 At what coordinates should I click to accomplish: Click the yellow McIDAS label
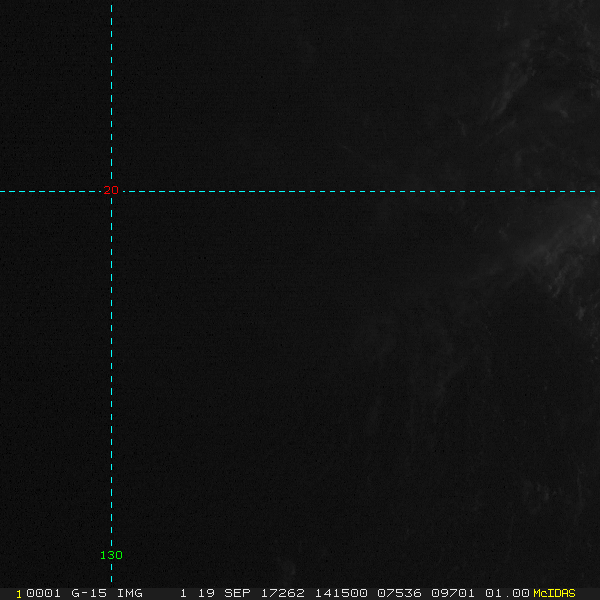click(x=554, y=593)
